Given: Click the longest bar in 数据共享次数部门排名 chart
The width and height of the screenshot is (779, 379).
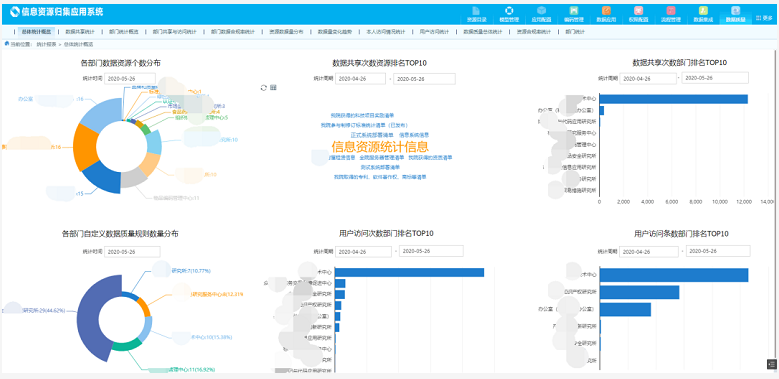Looking at the screenshot, I should point(674,99).
